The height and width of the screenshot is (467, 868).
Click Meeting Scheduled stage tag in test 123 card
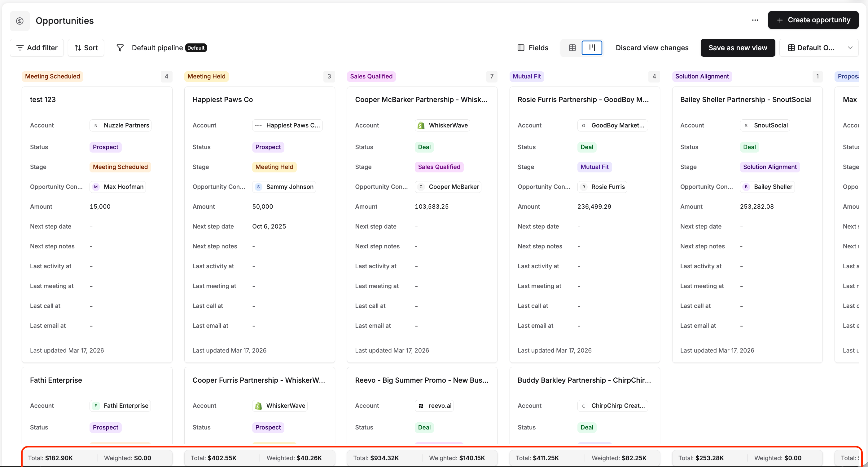point(120,167)
